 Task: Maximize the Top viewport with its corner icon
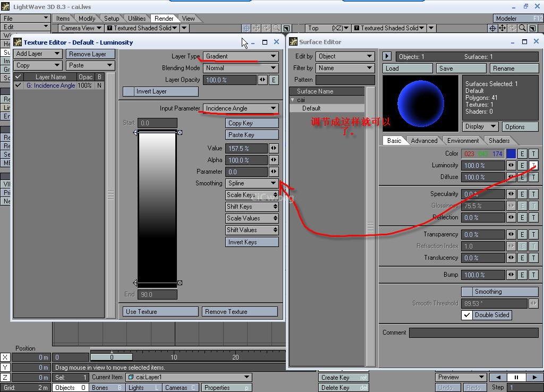pos(532,28)
